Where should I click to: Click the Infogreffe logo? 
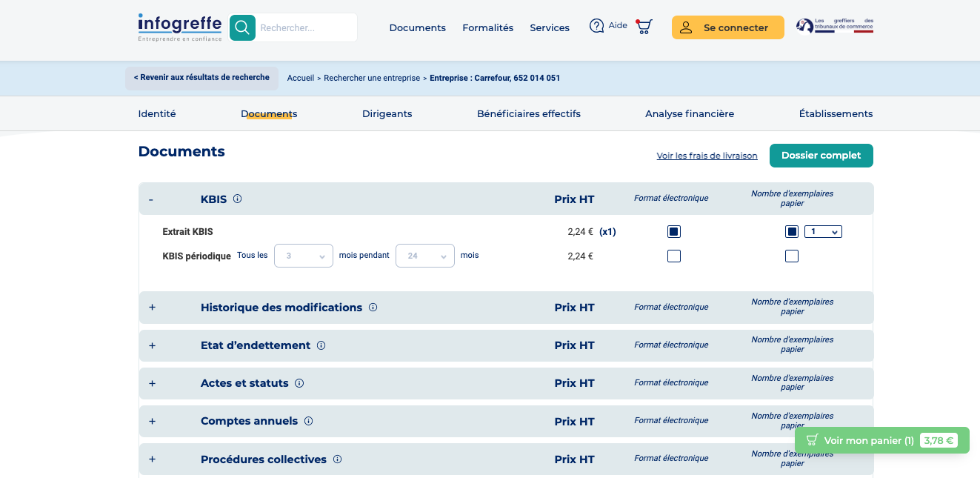coord(180,27)
